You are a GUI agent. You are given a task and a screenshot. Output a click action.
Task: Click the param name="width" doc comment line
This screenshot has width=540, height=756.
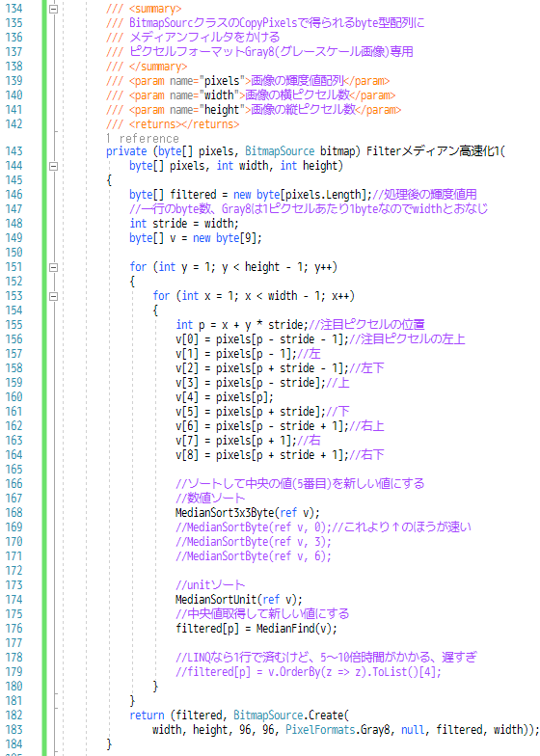pyautogui.click(x=251, y=94)
